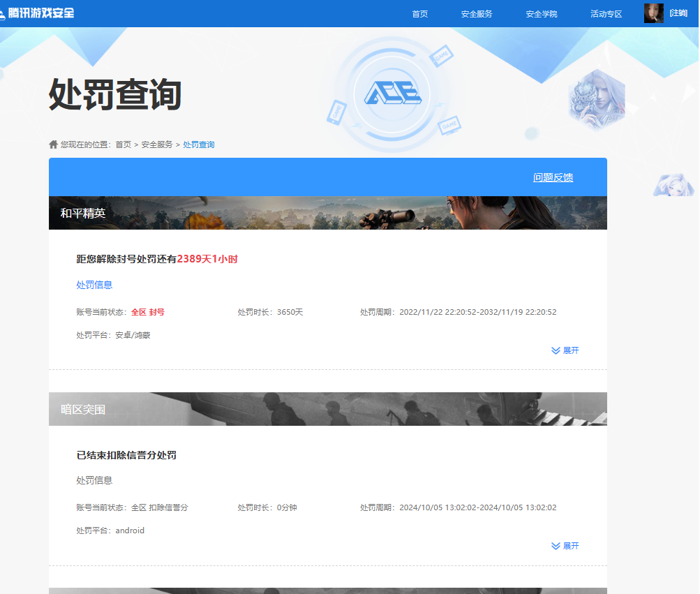Open the 问题反馈 link

[553, 177]
